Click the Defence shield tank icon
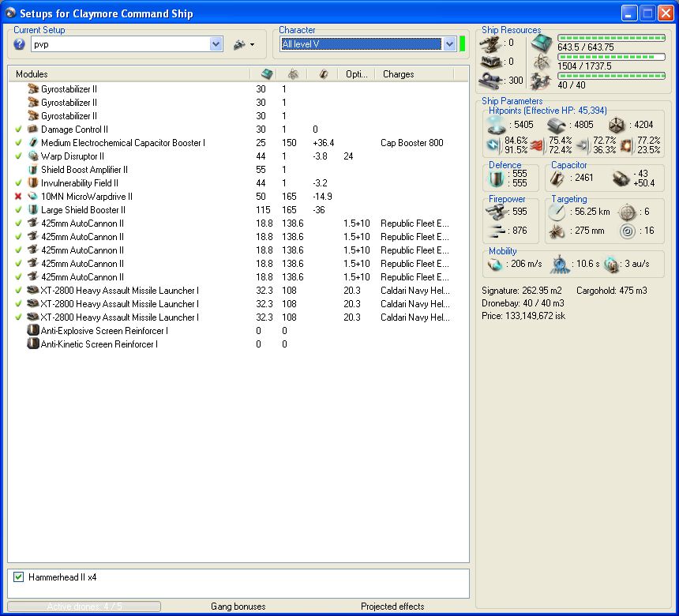 [x=497, y=178]
